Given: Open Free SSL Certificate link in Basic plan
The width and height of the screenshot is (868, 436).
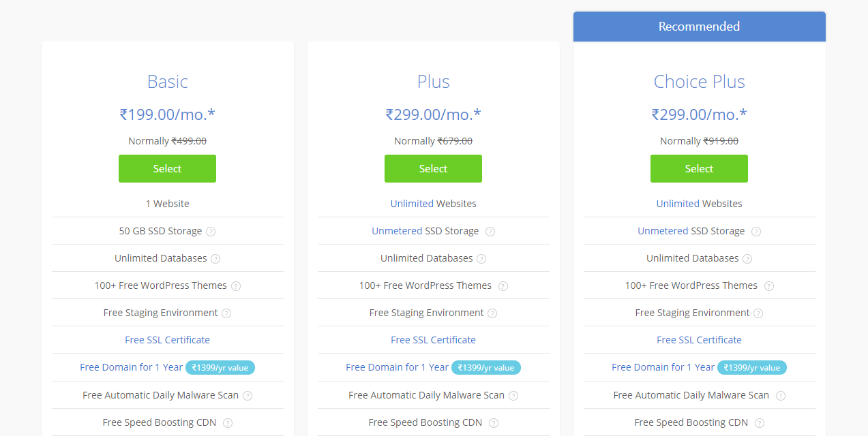Looking at the screenshot, I should point(167,340).
